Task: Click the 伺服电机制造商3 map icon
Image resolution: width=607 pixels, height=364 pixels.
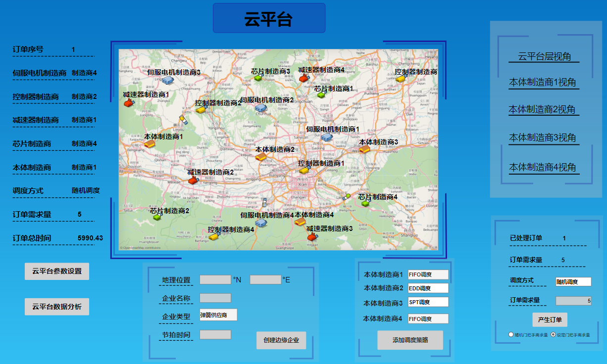Action: [x=168, y=80]
